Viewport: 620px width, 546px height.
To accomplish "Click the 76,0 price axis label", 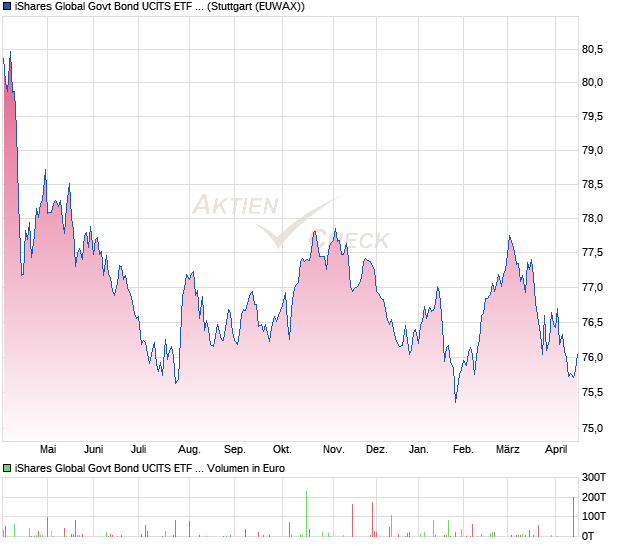I will click(592, 357).
